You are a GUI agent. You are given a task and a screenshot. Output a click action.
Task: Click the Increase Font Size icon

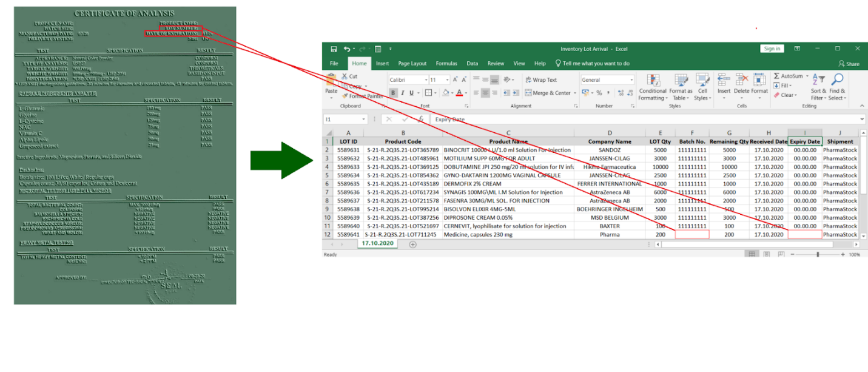(455, 79)
